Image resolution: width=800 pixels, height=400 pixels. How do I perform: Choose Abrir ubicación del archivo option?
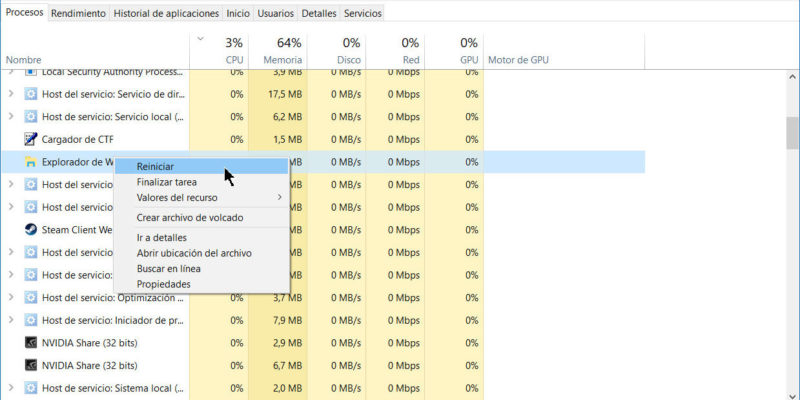(194, 253)
